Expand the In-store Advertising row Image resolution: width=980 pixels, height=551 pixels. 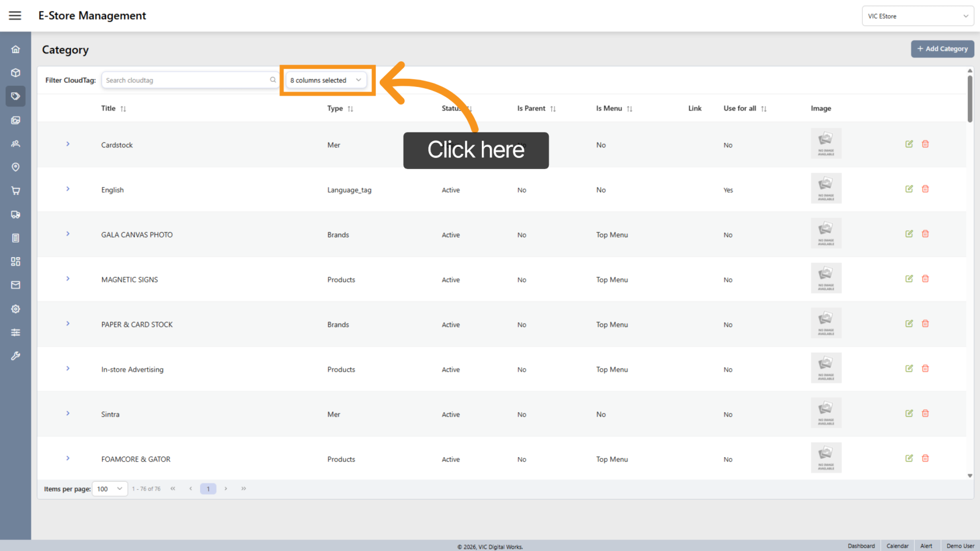[x=68, y=368]
